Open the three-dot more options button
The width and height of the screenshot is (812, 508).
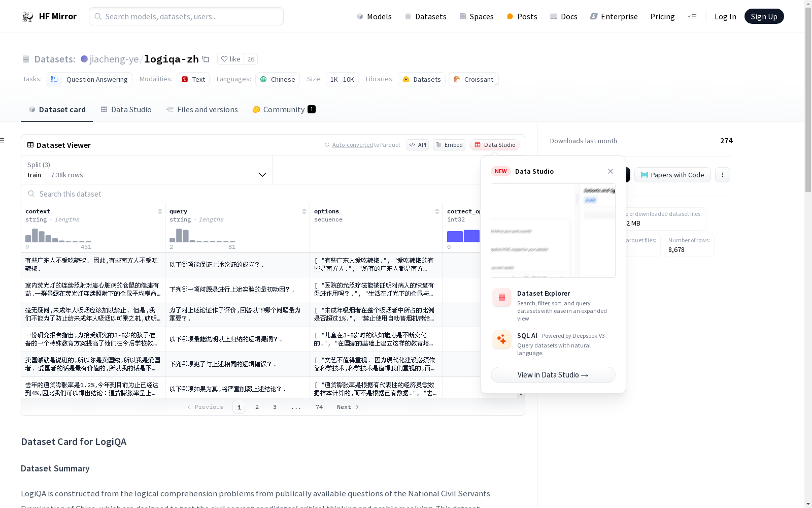pyautogui.click(x=723, y=175)
